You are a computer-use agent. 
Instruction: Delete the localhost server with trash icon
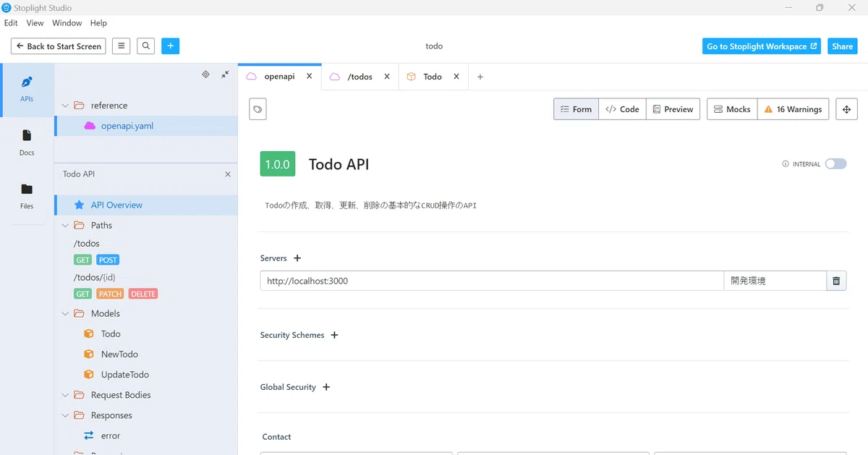pyautogui.click(x=836, y=281)
